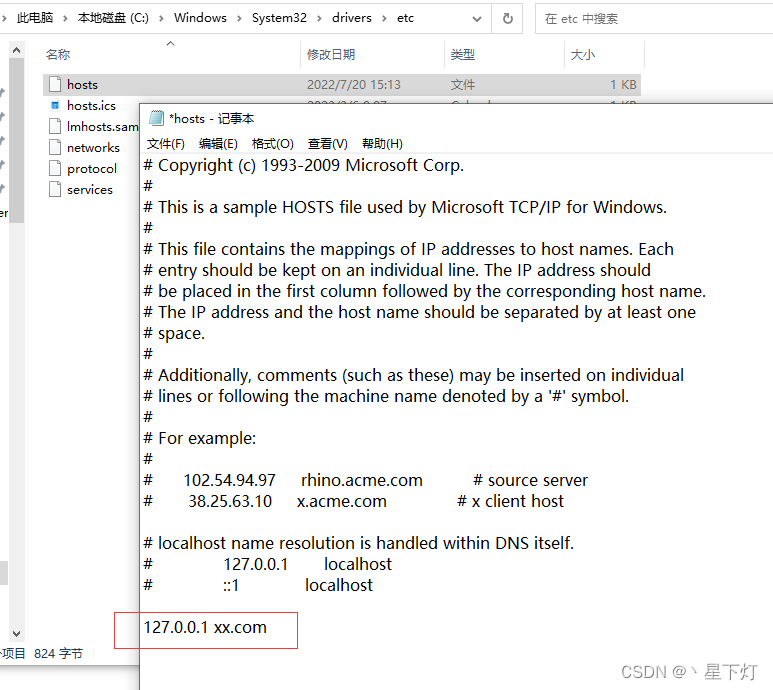
Task: Click the 127.0.0.1 xx.com line in Notepad
Action: click(205, 627)
